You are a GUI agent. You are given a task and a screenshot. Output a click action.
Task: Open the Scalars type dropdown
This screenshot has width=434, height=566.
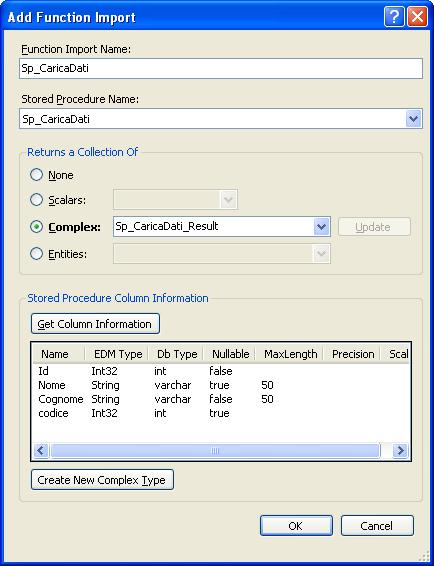click(x=229, y=200)
